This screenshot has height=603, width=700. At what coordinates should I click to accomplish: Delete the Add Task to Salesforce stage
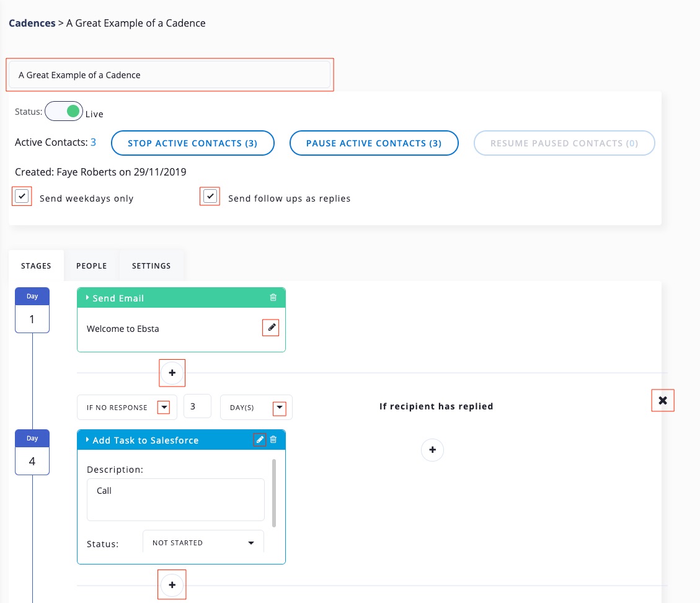click(273, 440)
